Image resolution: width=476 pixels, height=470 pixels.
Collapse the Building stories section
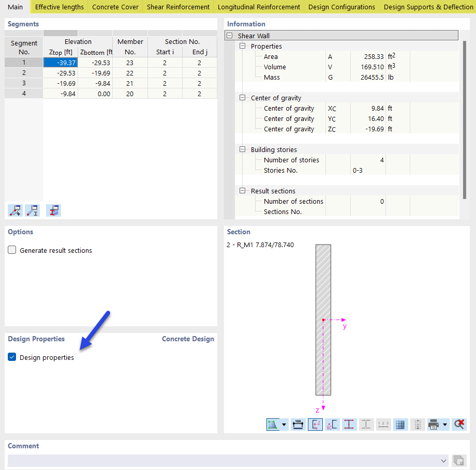pos(242,149)
